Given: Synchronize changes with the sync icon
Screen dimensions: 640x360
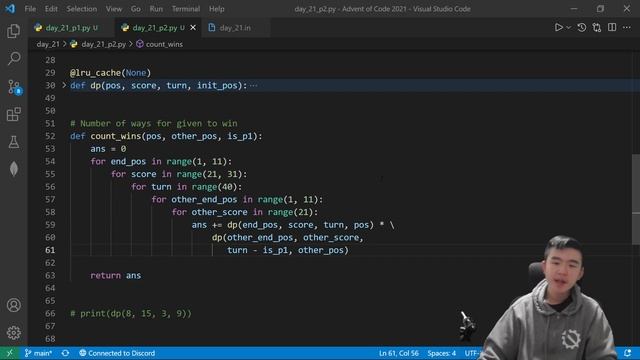Looking at the screenshot, I should pyautogui.click(x=65, y=353).
